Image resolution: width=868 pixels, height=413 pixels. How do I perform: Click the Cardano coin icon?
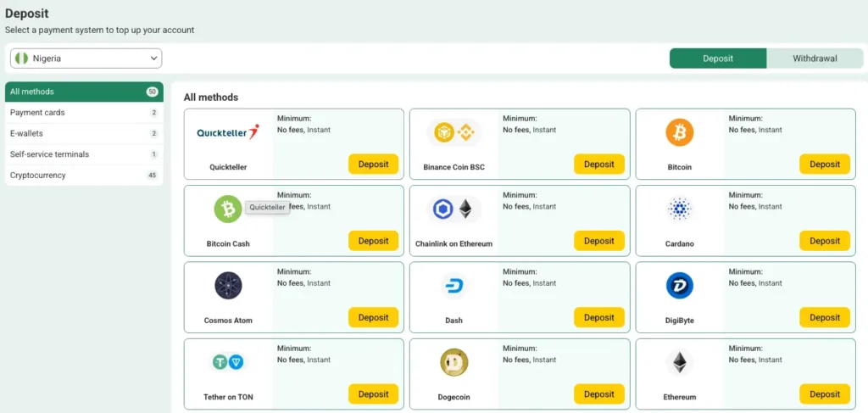pos(679,209)
